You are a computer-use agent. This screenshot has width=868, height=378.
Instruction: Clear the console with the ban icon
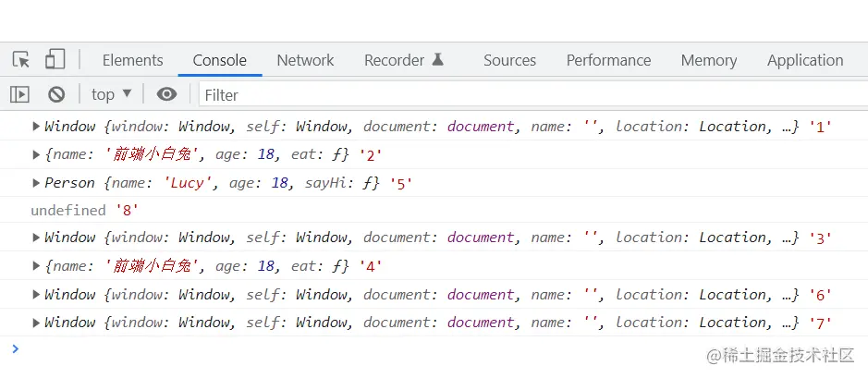tap(56, 94)
